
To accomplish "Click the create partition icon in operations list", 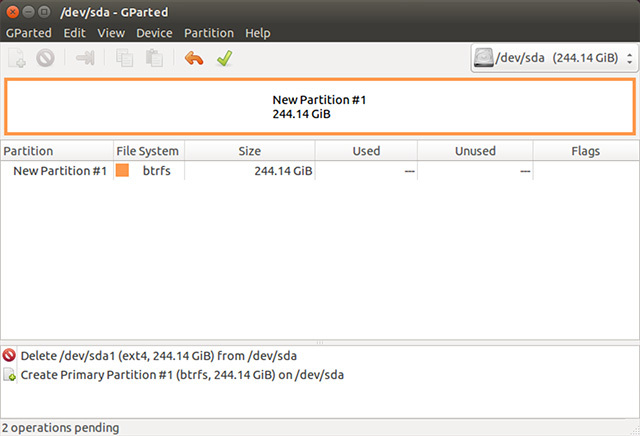I will 9,375.
